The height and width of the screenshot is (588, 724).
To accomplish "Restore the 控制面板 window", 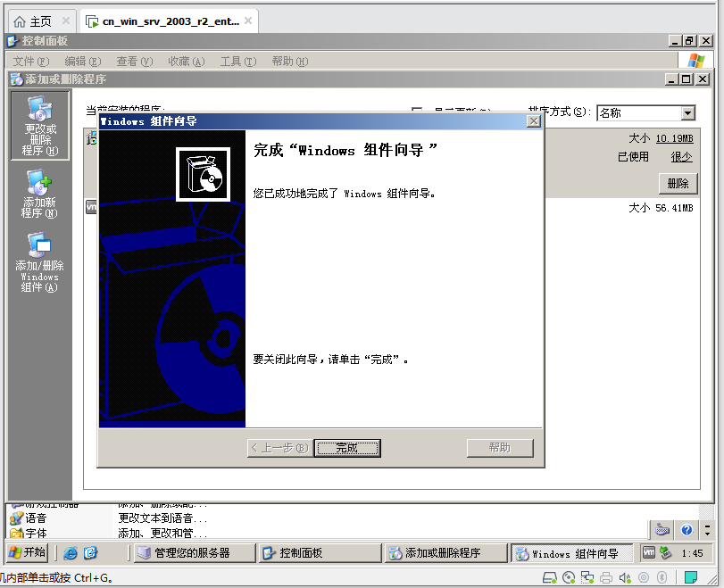I will [689, 41].
